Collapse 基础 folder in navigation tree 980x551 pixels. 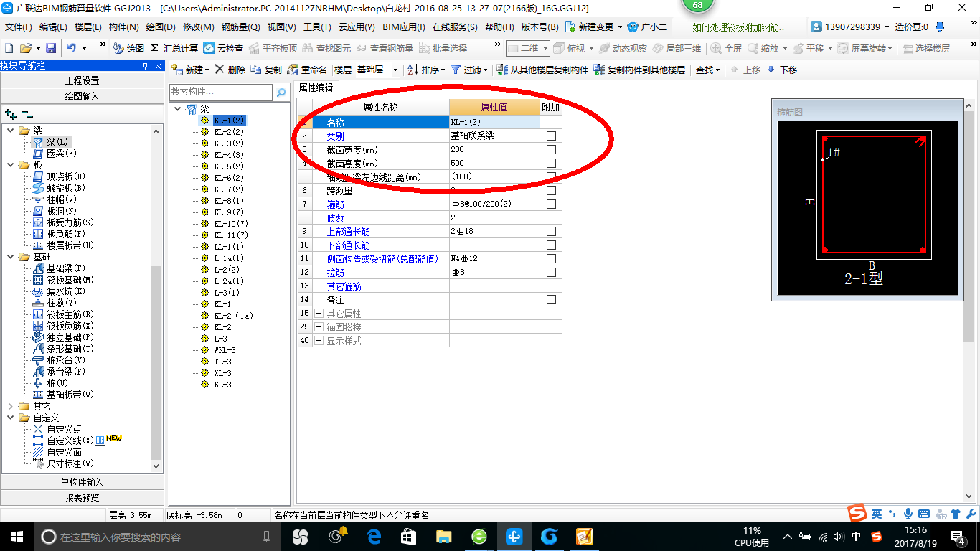click(10, 257)
